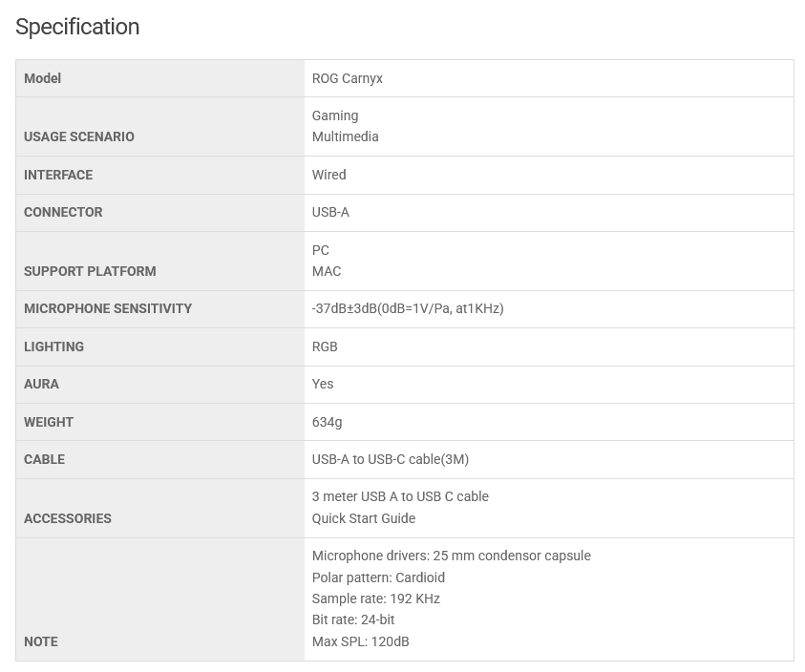Select the Multimedia usage value
Image resolution: width=805 pixels, height=672 pixels.
pos(345,136)
